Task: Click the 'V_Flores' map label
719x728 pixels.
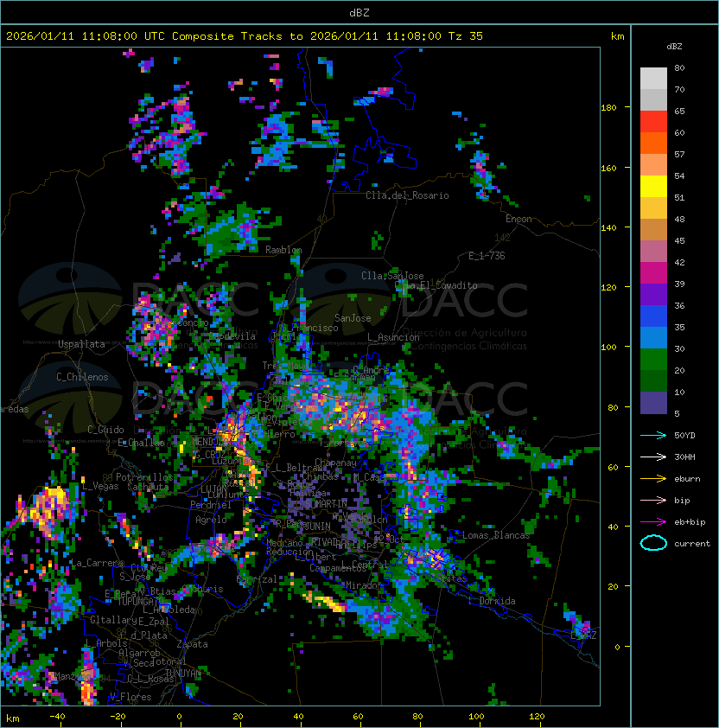Action: pos(130,697)
